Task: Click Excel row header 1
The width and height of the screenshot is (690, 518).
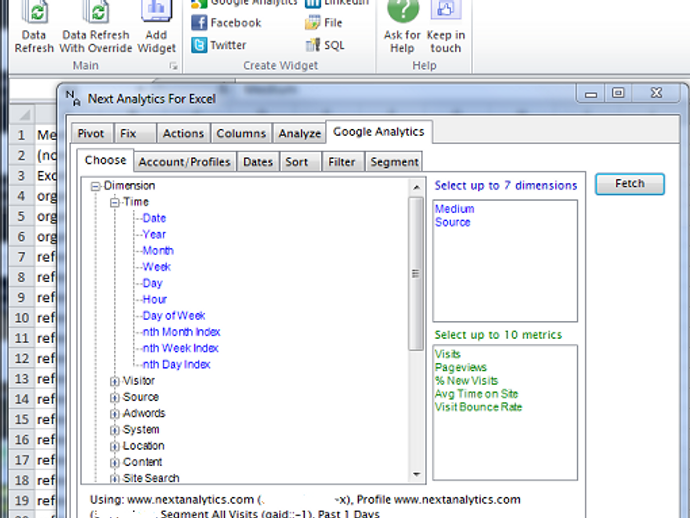Action: (21, 135)
